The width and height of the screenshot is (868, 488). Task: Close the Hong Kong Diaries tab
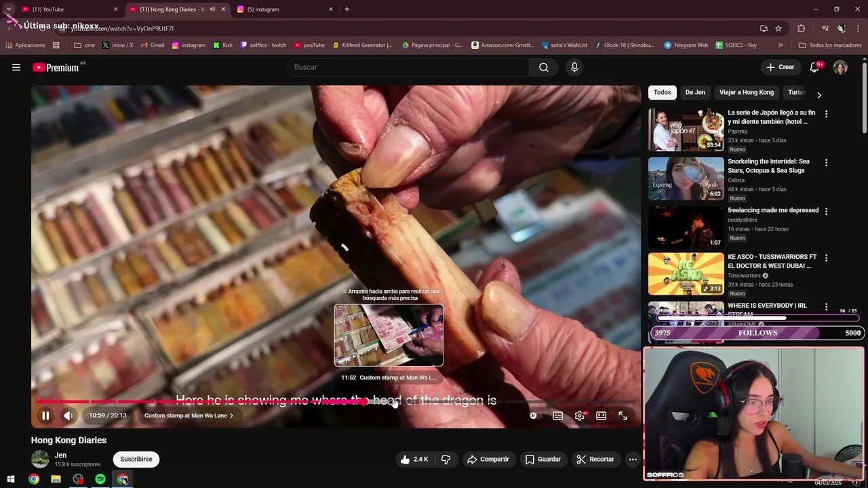coord(223,9)
